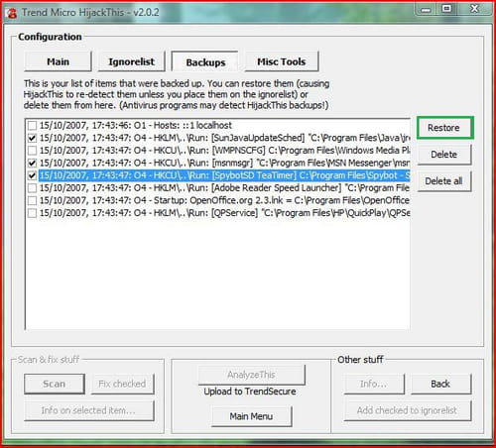Switch to the Main configuration tab
The height and width of the screenshot is (448, 496).
pyautogui.click(x=58, y=61)
